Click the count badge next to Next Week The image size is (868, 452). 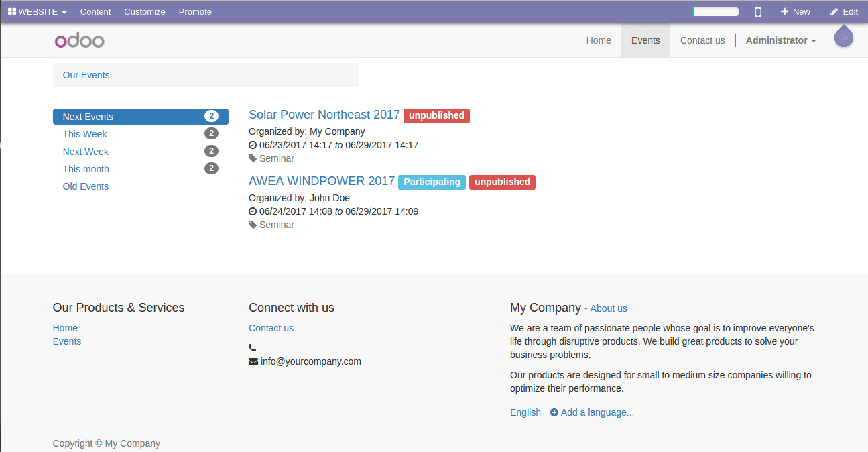(211, 151)
